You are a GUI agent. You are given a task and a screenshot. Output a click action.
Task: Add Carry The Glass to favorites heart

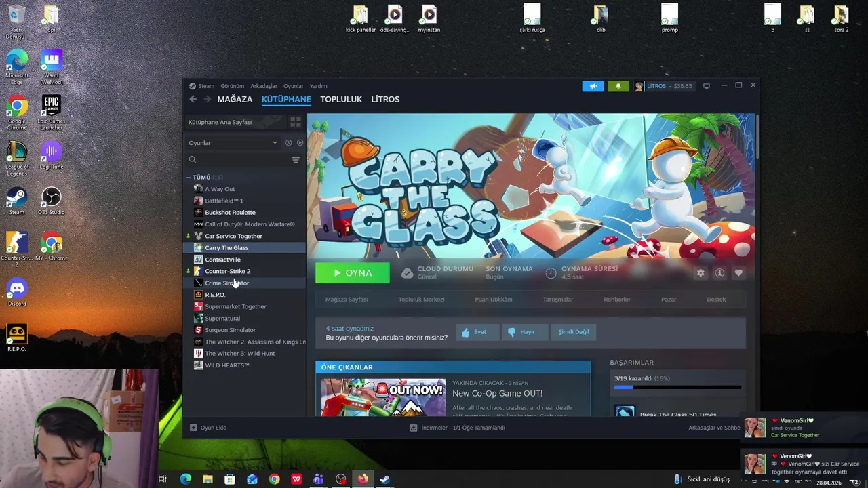pyautogui.click(x=738, y=273)
